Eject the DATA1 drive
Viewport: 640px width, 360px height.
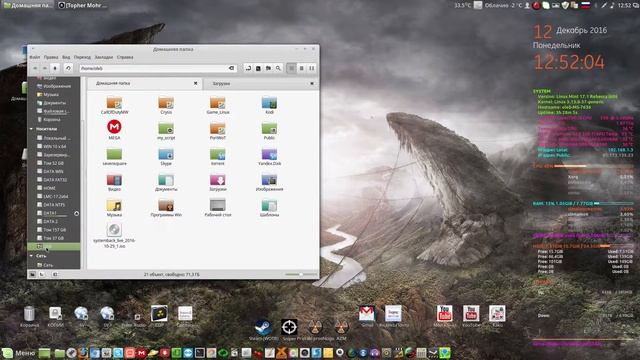76,213
